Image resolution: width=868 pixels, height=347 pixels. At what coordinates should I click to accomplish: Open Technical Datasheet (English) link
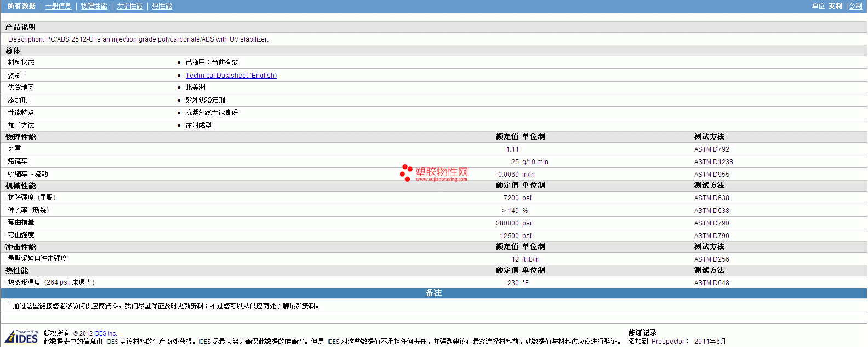(x=231, y=76)
